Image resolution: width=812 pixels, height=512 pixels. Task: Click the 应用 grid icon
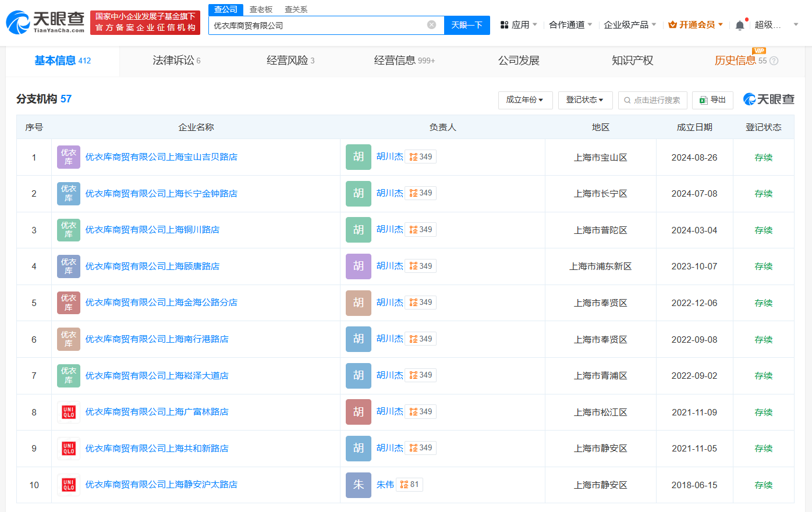(x=505, y=25)
